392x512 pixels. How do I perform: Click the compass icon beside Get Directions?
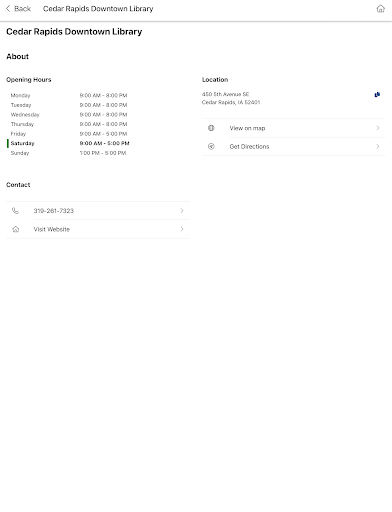[211, 146]
